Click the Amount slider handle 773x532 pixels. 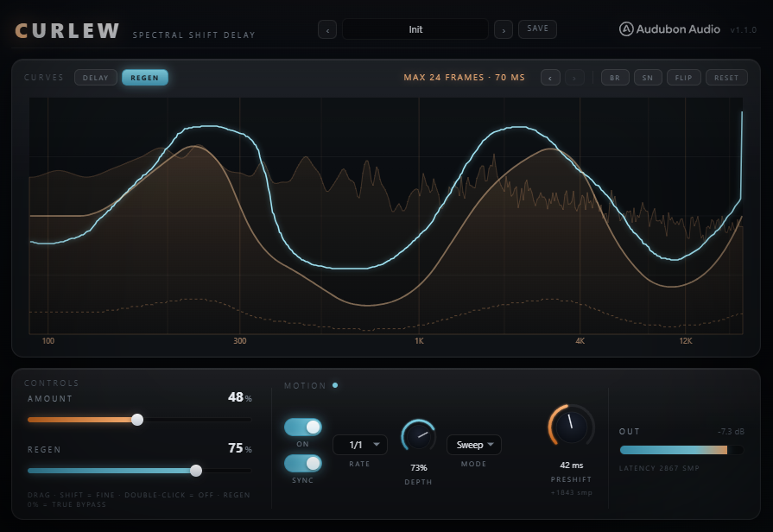pyautogui.click(x=137, y=420)
